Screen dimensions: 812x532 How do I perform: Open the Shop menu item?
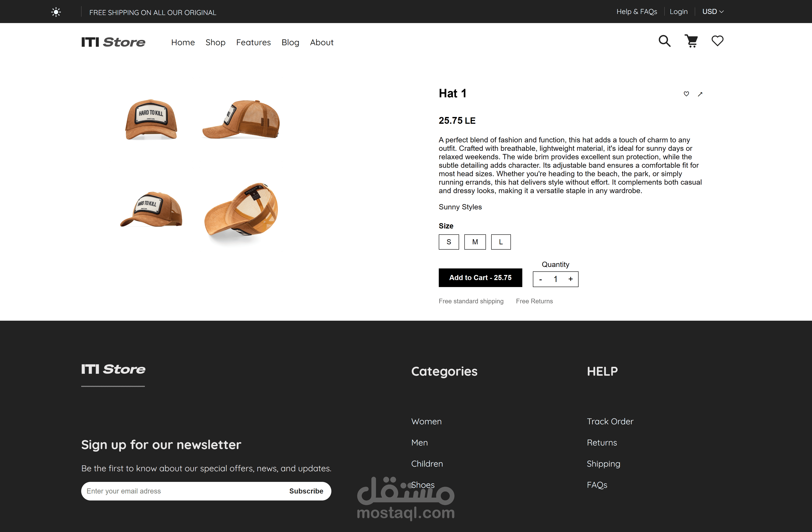click(215, 42)
